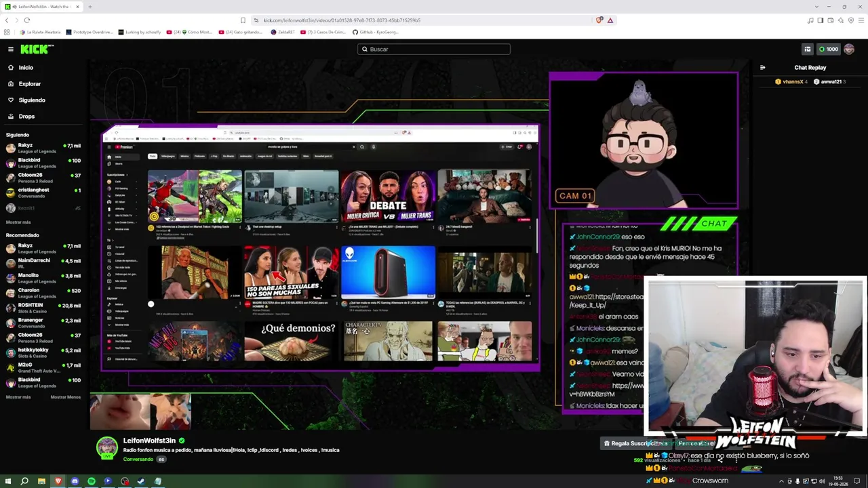Go to Inicio in the sidebar
Image resolution: width=868 pixels, height=488 pixels.
[x=26, y=68]
